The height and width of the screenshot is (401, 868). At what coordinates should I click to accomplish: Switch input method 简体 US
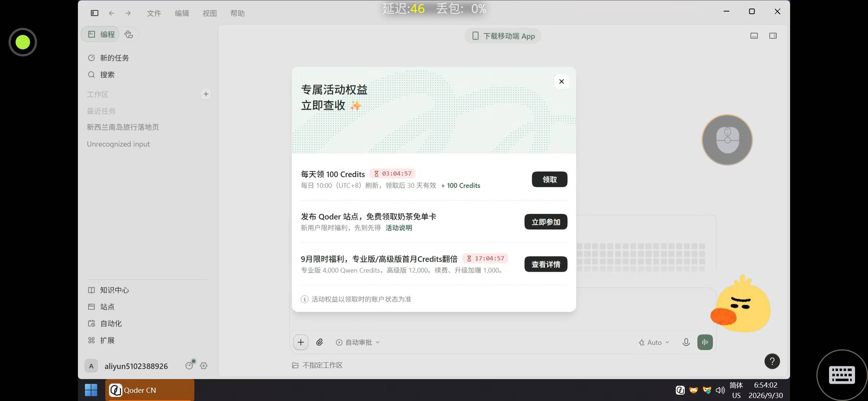click(736, 390)
